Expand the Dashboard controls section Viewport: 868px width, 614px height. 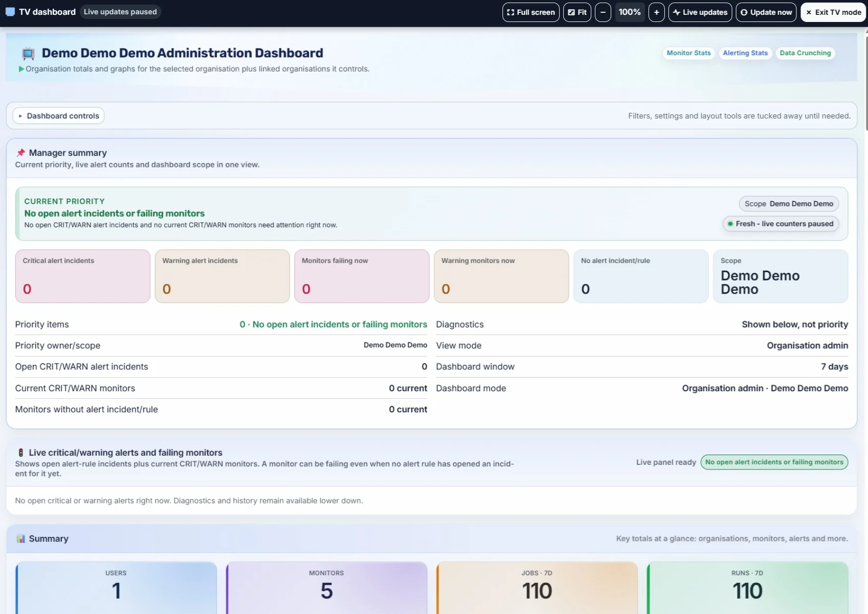point(59,116)
